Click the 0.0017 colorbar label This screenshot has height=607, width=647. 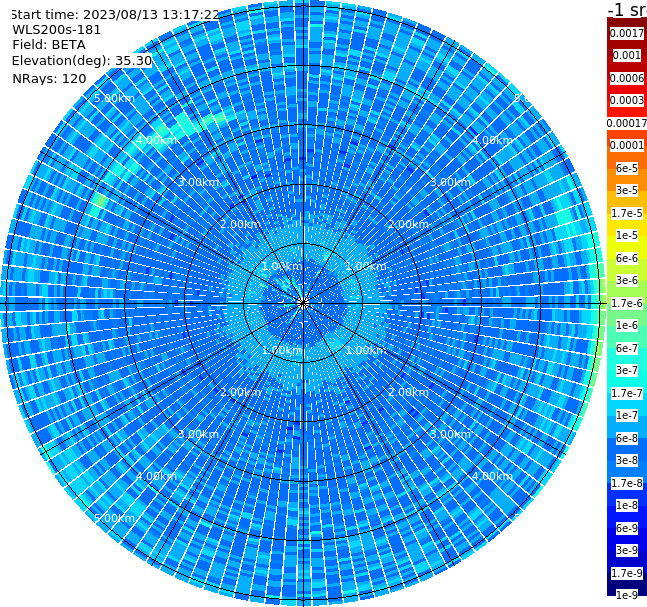627,33
